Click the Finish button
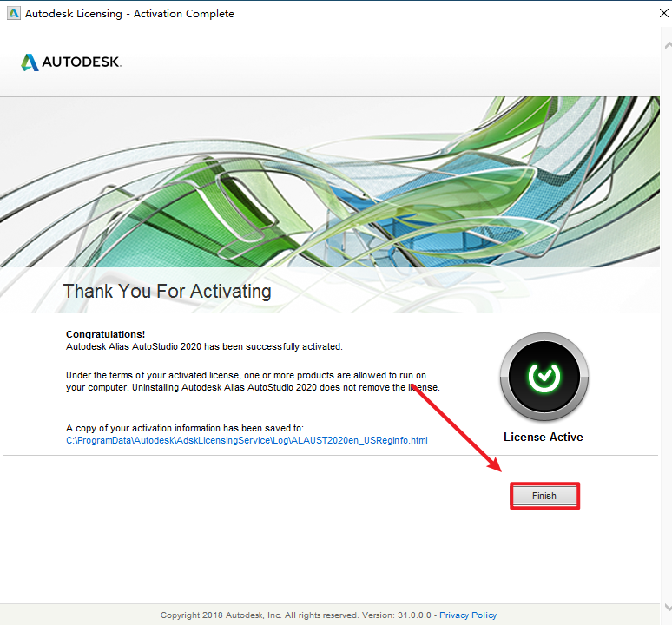This screenshot has width=672, height=625. click(544, 496)
